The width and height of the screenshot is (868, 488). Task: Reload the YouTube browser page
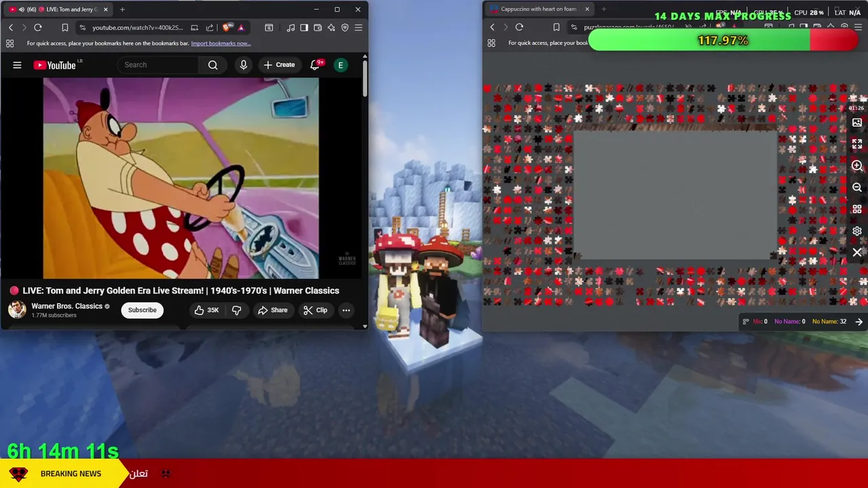[x=38, y=27]
